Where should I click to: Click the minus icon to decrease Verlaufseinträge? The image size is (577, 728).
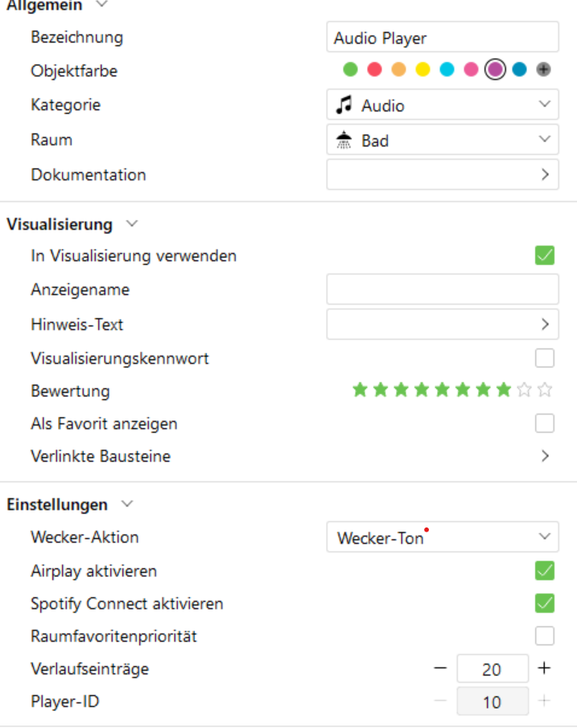pyautogui.click(x=439, y=668)
